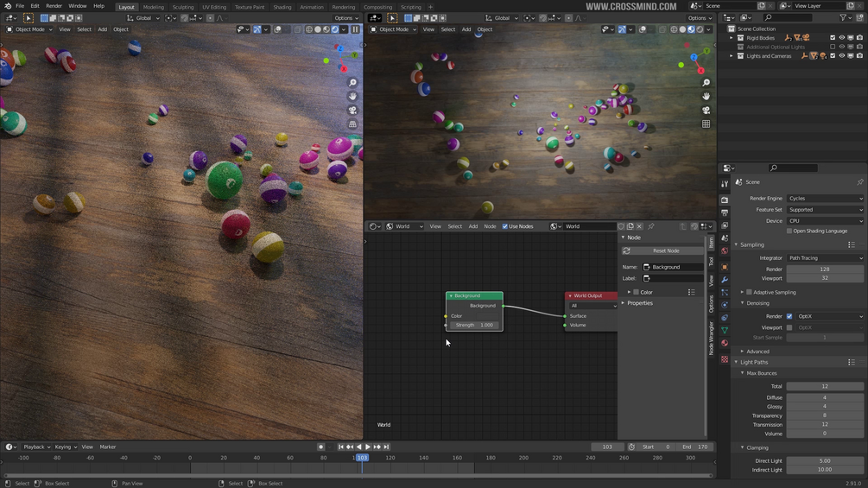This screenshot has height=488, width=868.
Task: Open the Texture properties checker icon
Action: pyautogui.click(x=725, y=359)
